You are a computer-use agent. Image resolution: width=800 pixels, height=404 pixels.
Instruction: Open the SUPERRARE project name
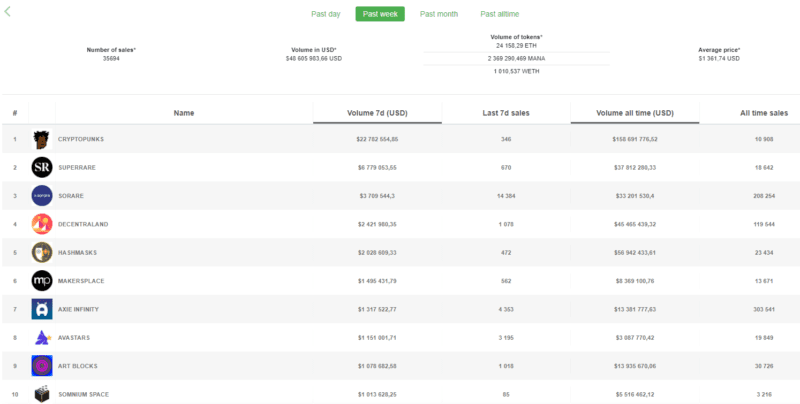[x=77, y=167]
